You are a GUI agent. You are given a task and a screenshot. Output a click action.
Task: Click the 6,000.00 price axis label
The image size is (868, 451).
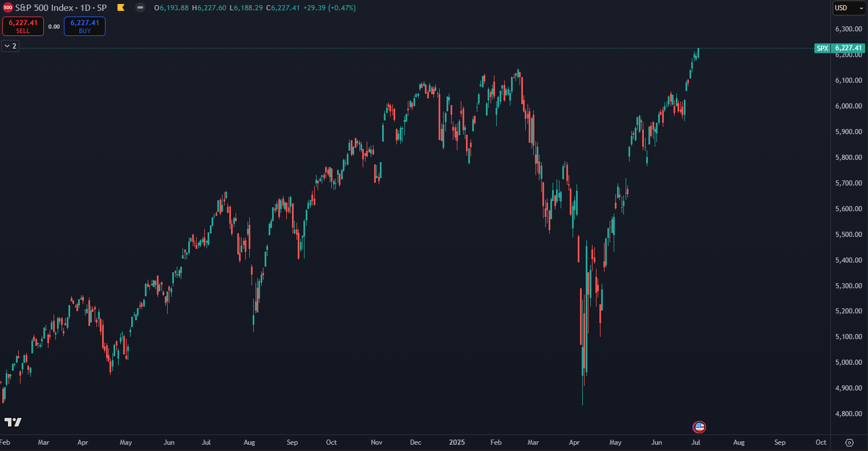click(x=848, y=106)
